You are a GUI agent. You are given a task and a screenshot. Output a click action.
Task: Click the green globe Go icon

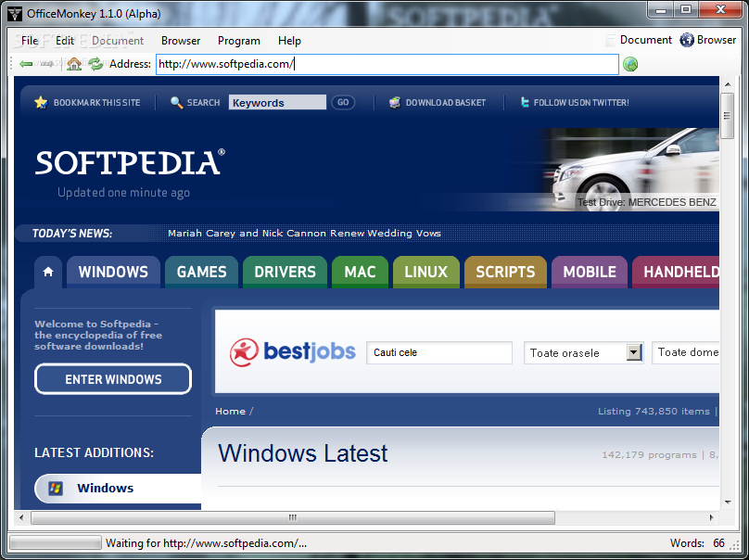(x=630, y=64)
